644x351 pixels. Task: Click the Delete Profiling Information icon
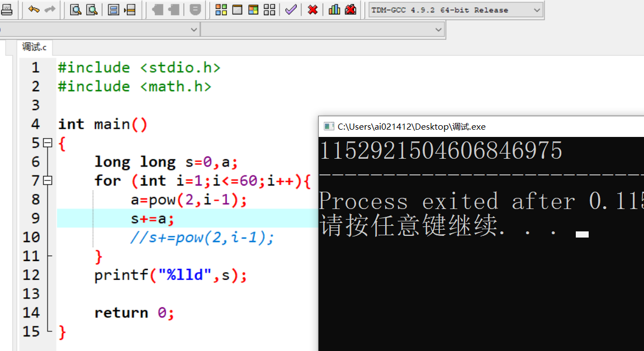pyautogui.click(x=351, y=10)
